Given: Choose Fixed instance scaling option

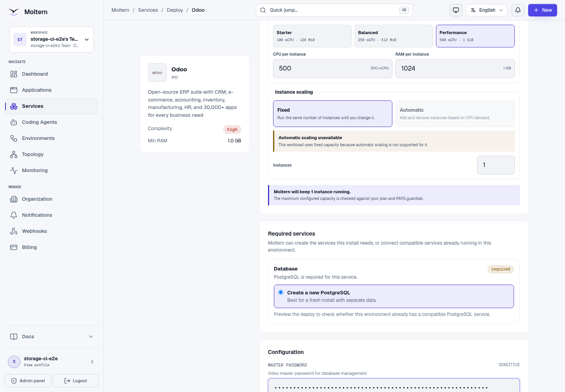Looking at the screenshot, I should [333, 114].
